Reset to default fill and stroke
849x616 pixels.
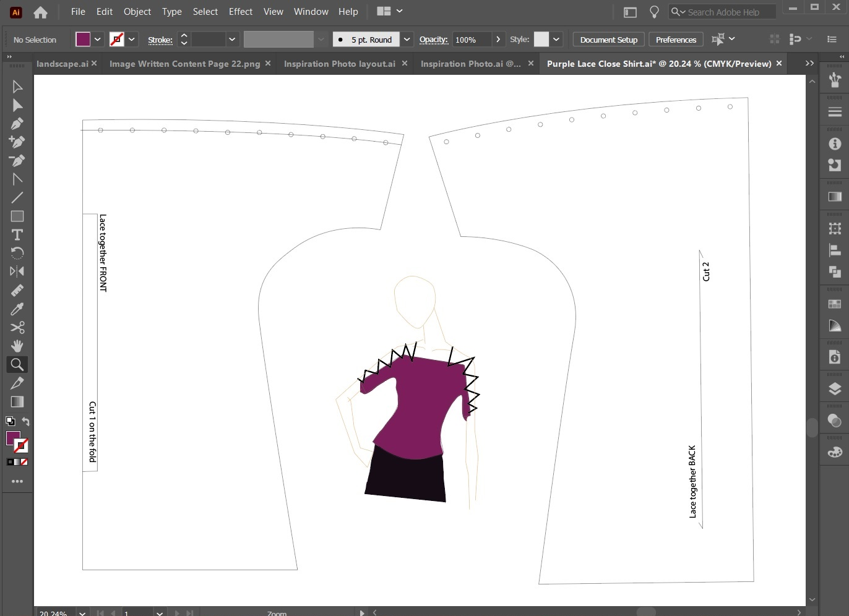[10, 422]
